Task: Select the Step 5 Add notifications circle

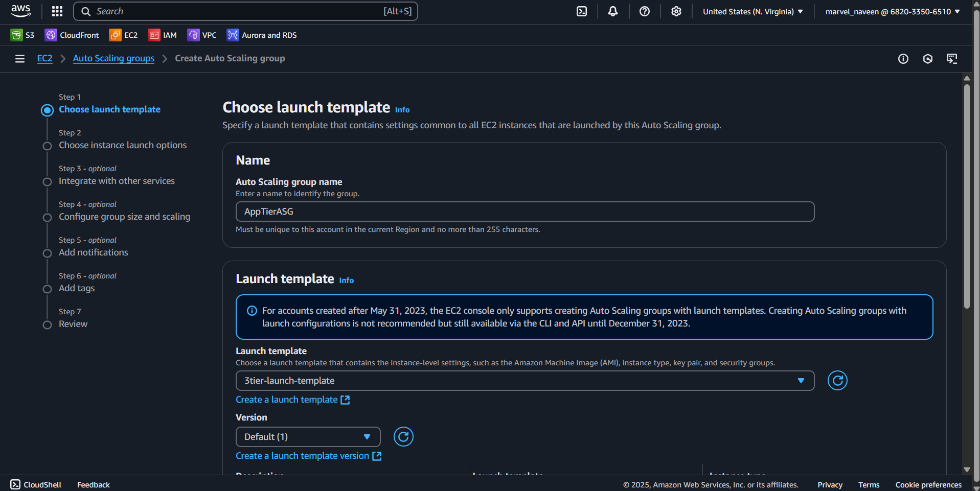Action: pos(47,253)
